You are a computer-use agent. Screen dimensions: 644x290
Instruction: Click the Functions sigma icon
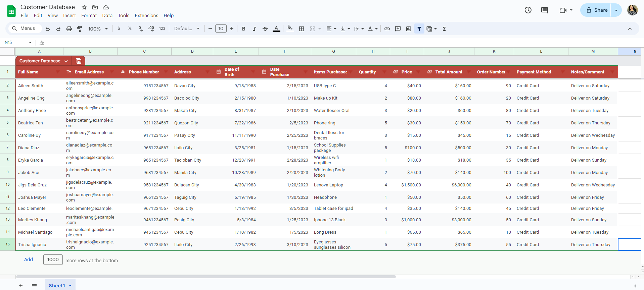click(x=444, y=29)
